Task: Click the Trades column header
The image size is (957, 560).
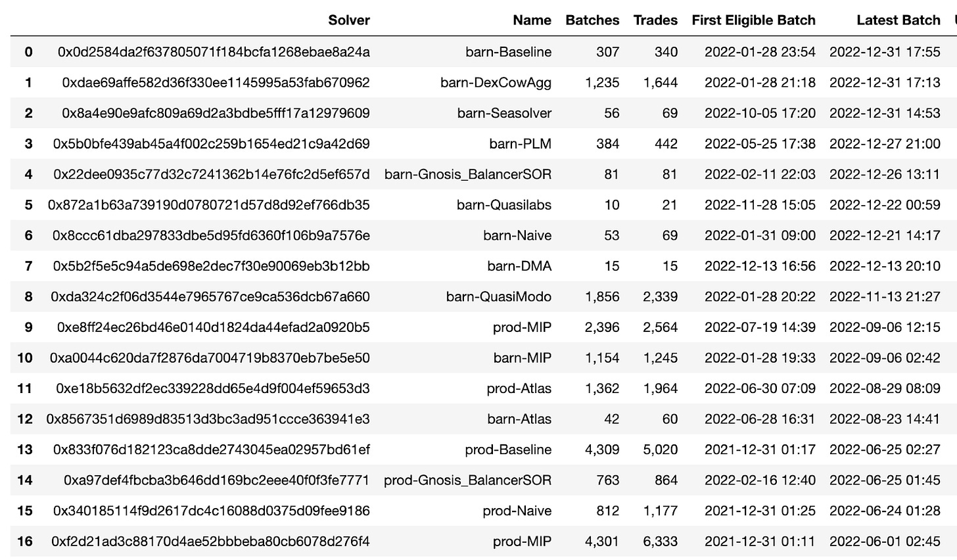Action: point(655,20)
